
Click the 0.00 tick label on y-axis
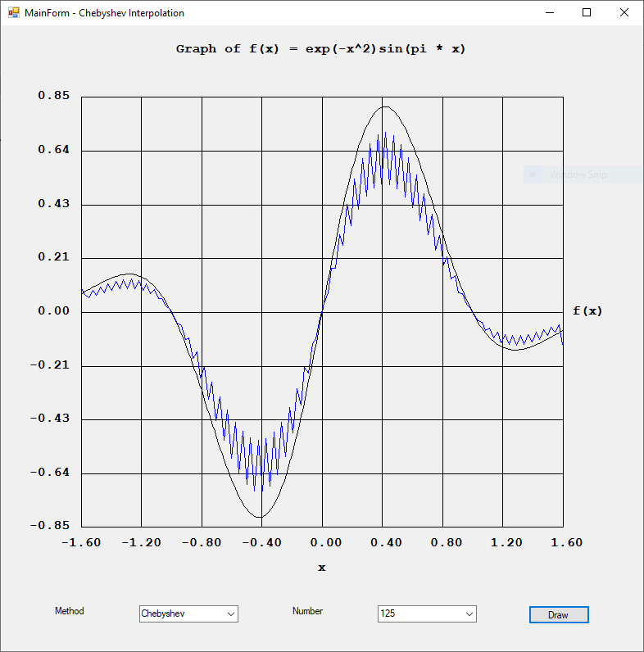(x=53, y=311)
